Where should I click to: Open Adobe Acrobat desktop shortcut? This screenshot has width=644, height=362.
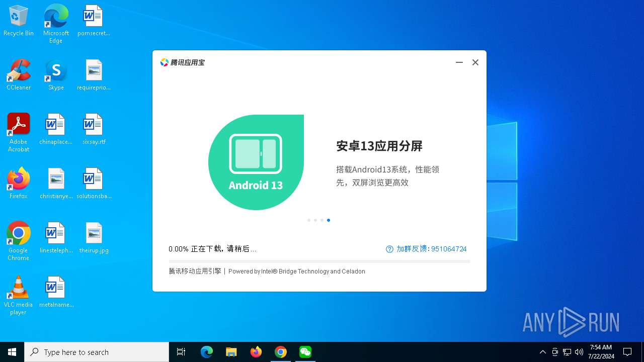click(19, 133)
